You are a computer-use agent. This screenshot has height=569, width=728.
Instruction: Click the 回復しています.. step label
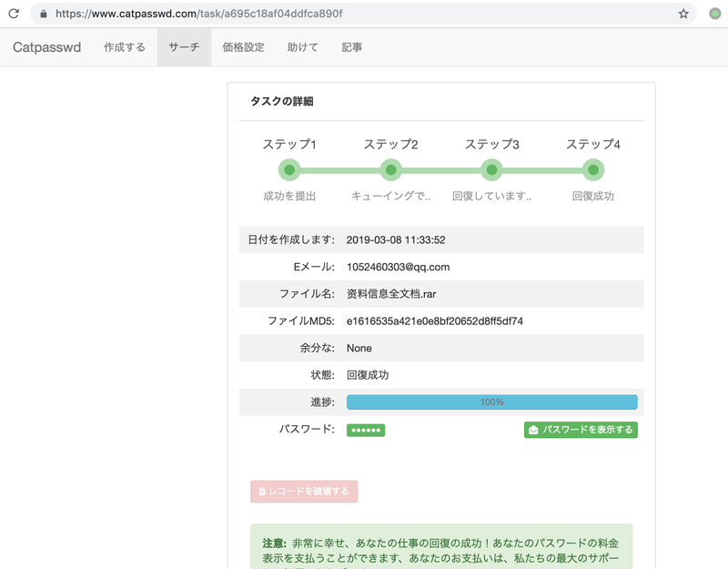click(492, 196)
